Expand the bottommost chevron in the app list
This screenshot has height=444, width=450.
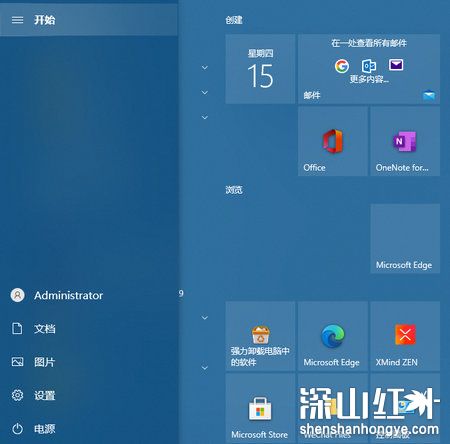pos(205,368)
